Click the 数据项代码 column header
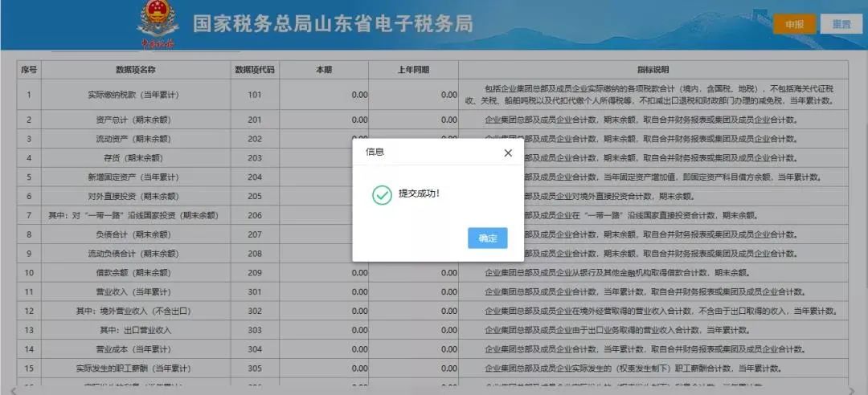Screen dimensions: 868x395 pos(255,70)
